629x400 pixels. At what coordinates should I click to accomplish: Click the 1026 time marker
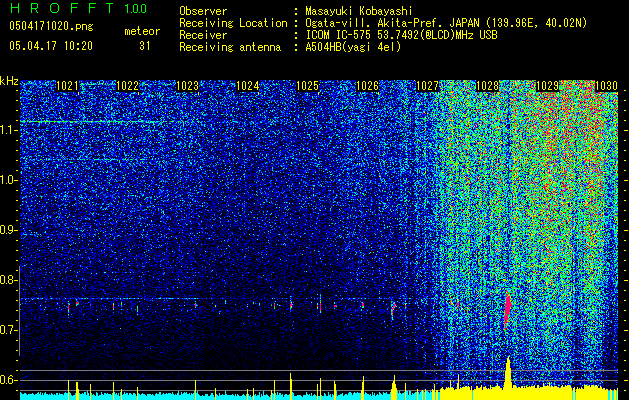click(x=367, y=86)
